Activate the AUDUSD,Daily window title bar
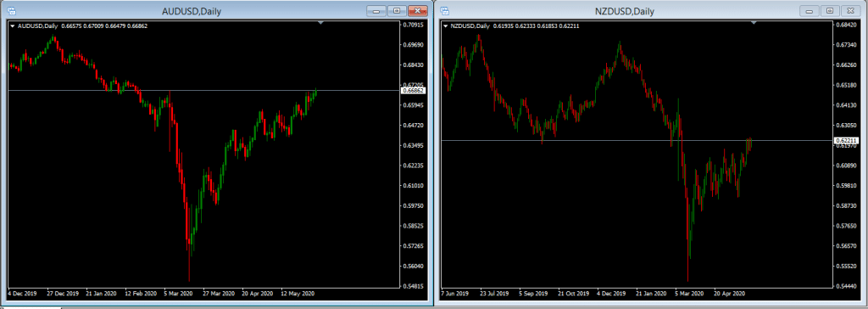This screenshot has width=868, height=309. click(x=192, y=11)
